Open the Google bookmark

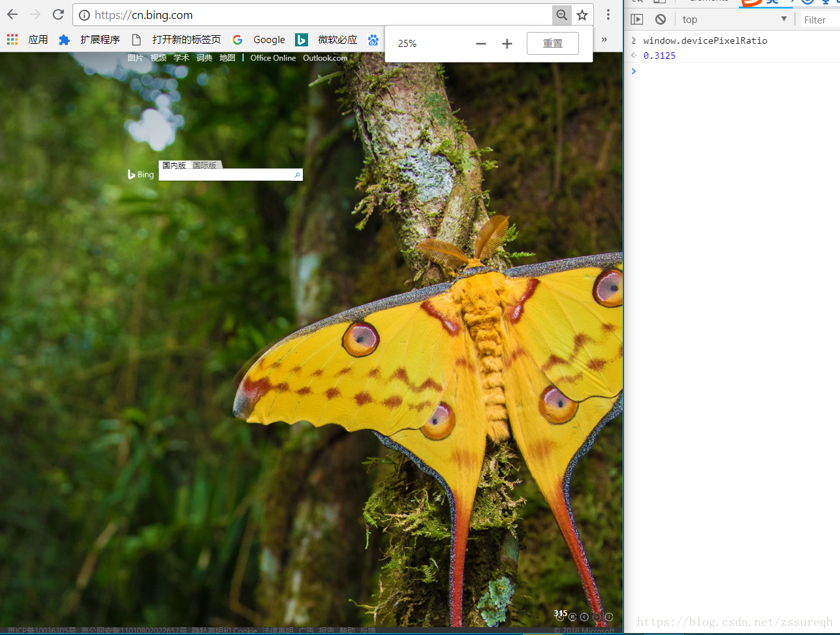259,40
